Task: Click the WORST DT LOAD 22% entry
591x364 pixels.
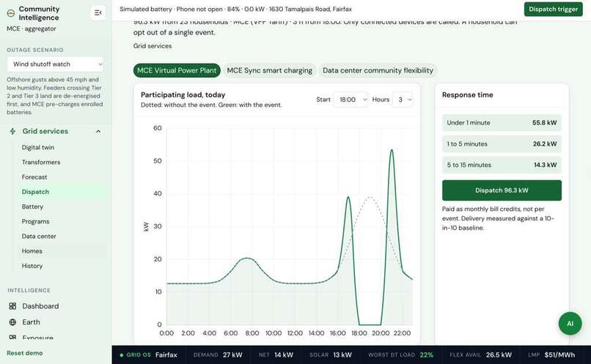Action: (x=400, y=355)
